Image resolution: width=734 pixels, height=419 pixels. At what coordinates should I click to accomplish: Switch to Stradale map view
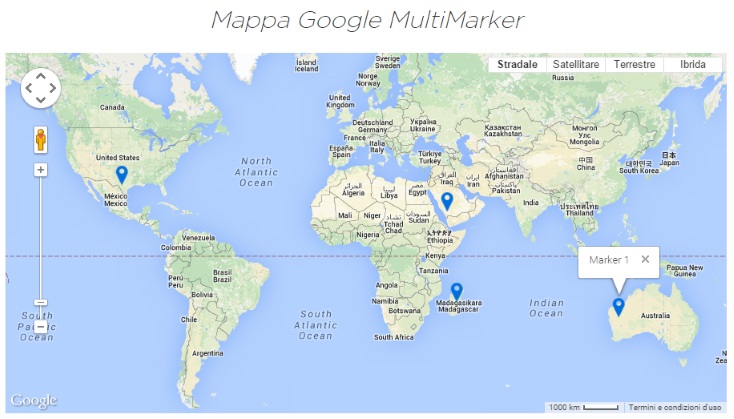click(517, 64)
